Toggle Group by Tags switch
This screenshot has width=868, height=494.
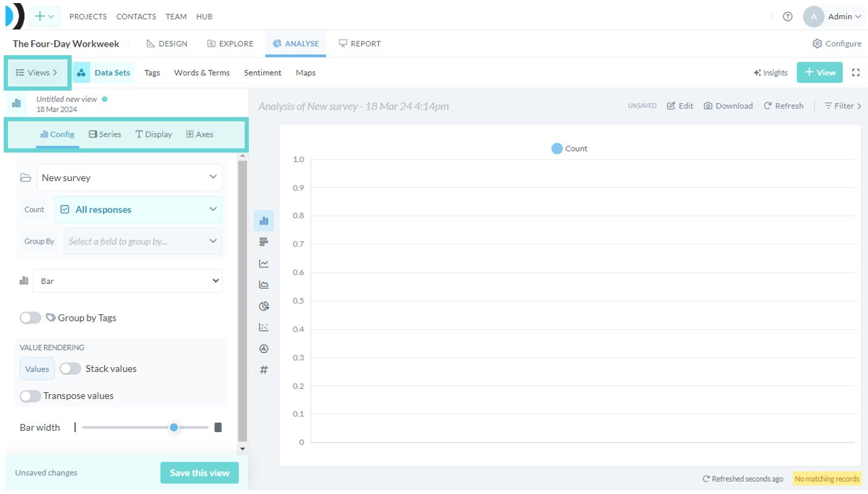(x=30, y=317)
